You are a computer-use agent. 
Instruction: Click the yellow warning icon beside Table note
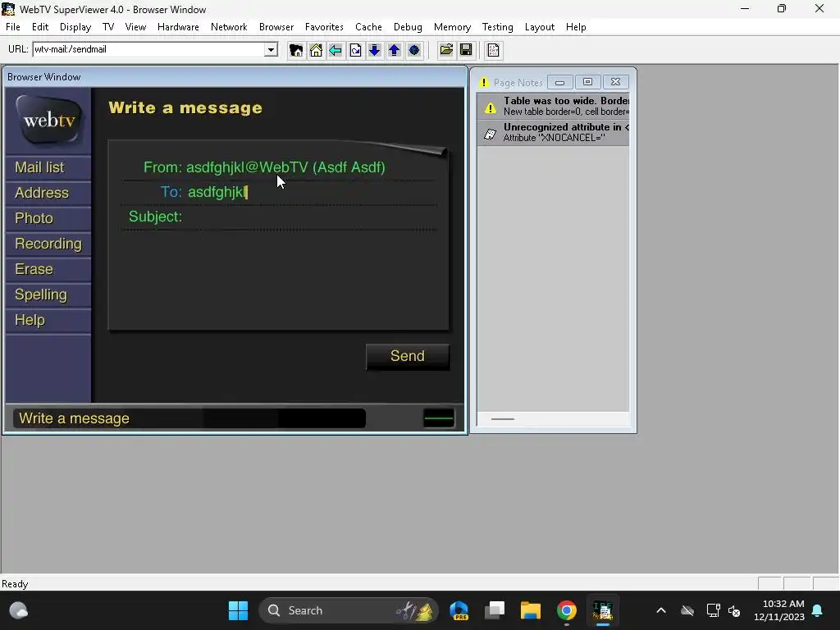coord(491,107)
